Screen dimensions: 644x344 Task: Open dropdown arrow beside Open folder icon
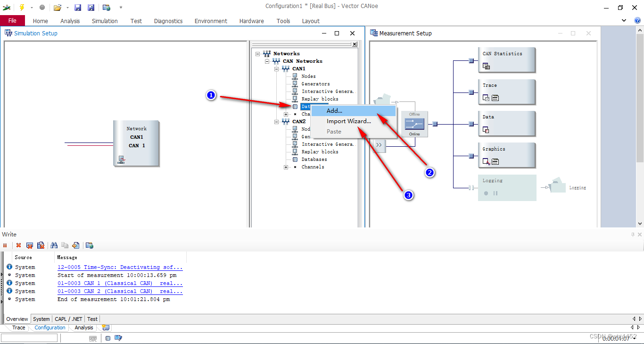pyautogui.click(x=67, y=8)
